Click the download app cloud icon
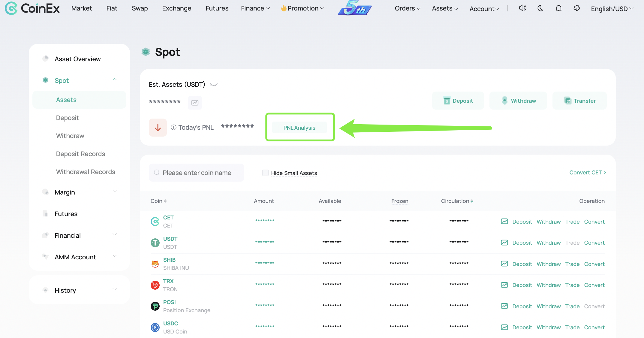The image size is (644, 338). [x=576, y=8]
